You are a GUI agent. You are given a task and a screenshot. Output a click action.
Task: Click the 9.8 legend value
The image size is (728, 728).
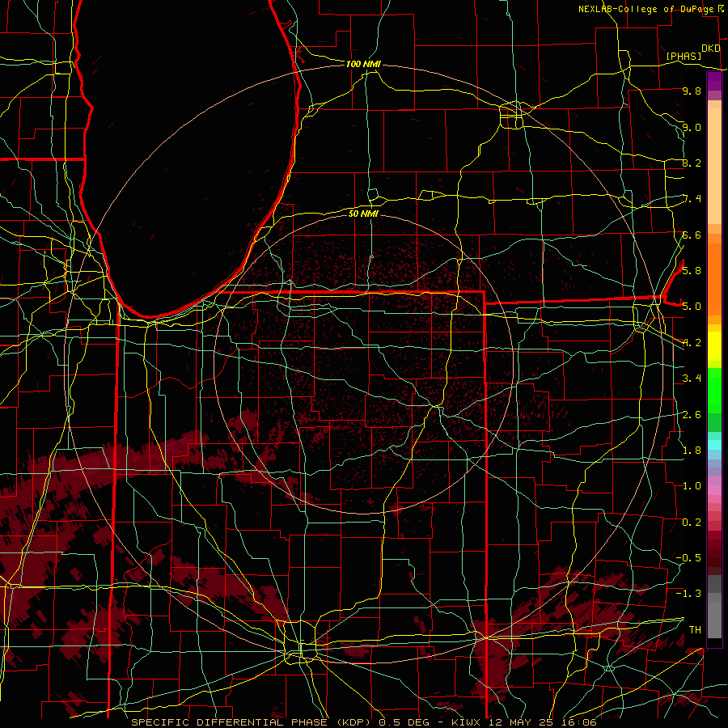692,91
